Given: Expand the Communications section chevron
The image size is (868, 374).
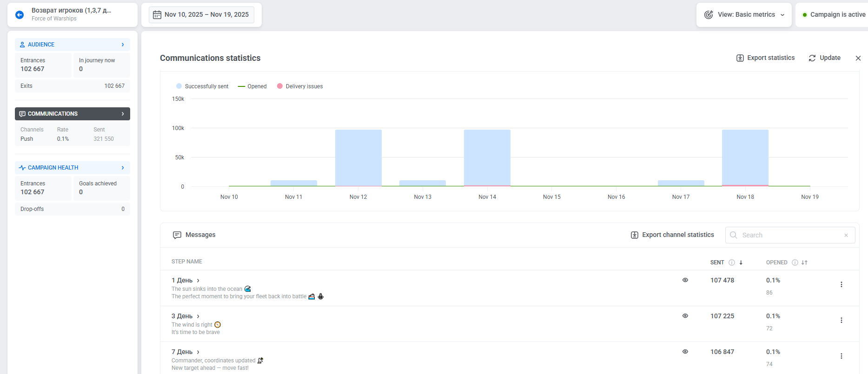Looking at the screenshot, I should tap(123, 114).
